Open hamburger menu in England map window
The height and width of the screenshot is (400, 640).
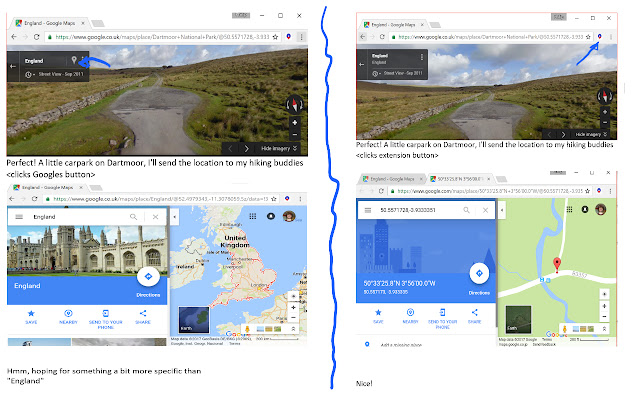pos(19,217)
